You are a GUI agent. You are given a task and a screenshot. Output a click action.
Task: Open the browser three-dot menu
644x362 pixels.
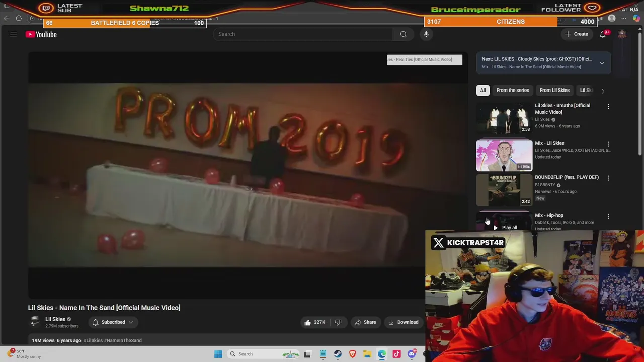pyautogui.click(x=624, y=18)
